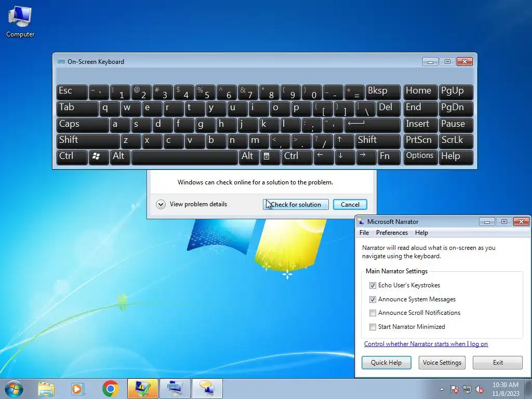Open Windows Media Player from the taskbar
The width and height of the screenshot is (532, 399).
click(78, 389)
